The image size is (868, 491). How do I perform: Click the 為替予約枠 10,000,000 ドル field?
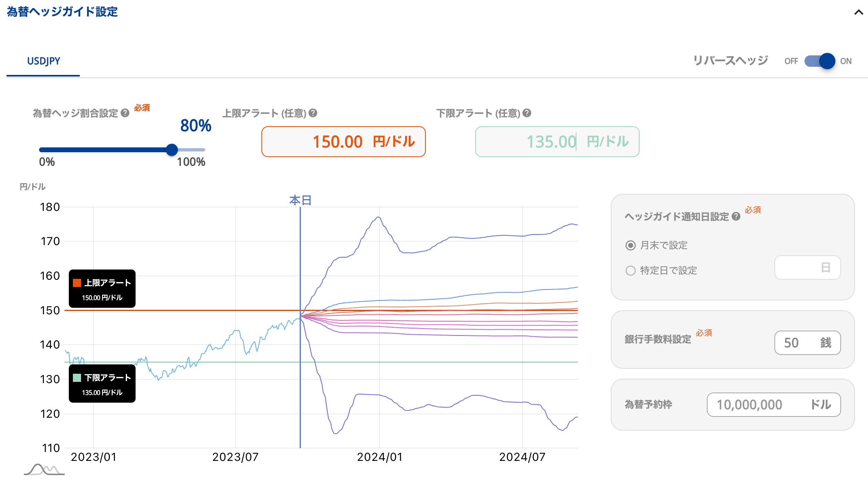click(x=773, y=405)
